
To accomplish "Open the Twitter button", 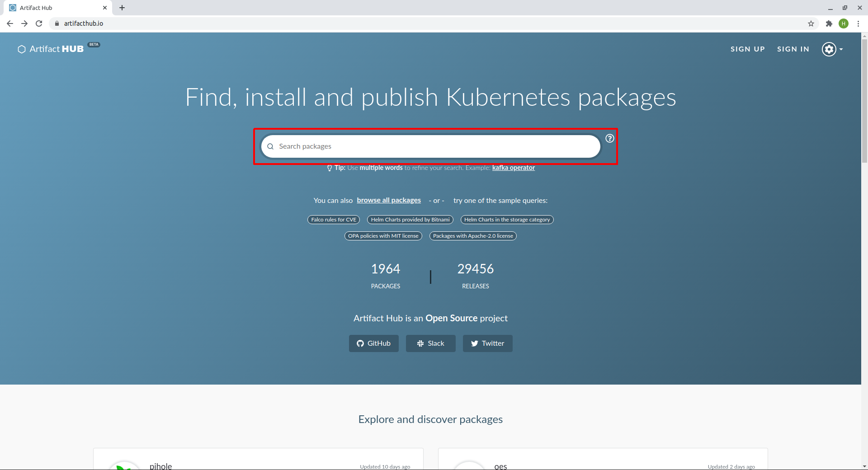I will pos(487,343).
